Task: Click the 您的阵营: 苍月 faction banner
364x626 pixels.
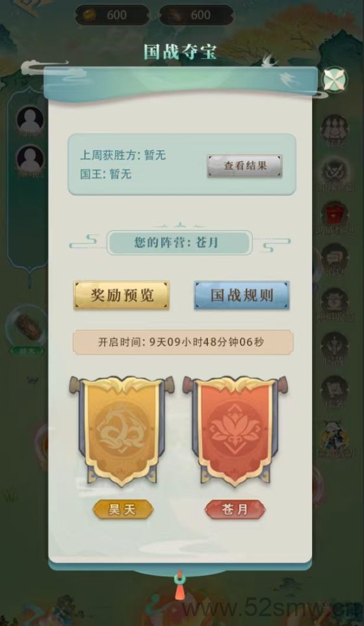Action: (x=179, y=242)
